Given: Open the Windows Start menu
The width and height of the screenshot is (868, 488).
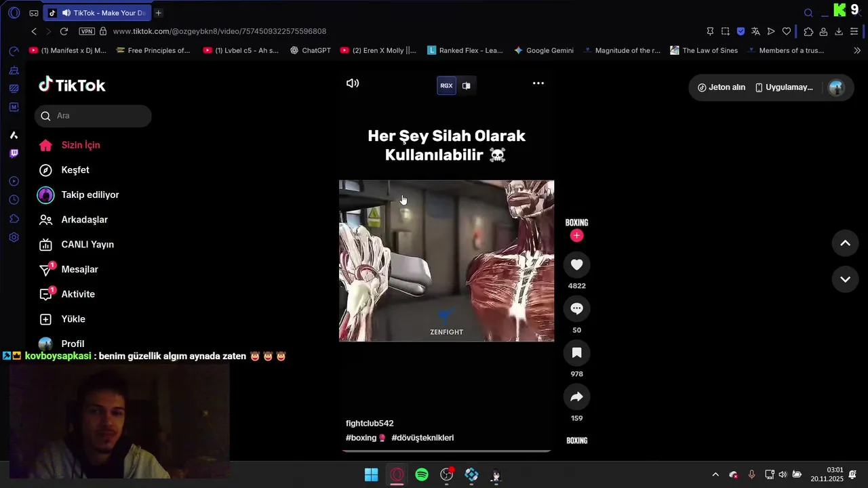Looking at the screenshot, I should 372,474.
